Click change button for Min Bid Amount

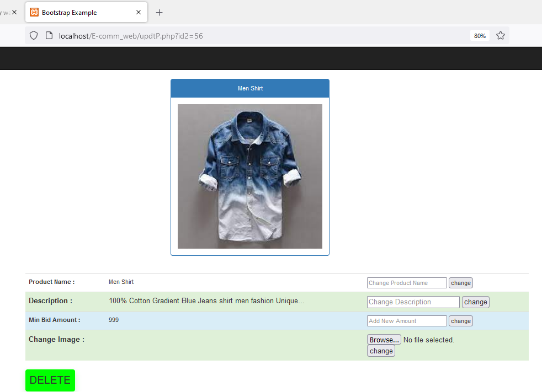coord(461,321)
